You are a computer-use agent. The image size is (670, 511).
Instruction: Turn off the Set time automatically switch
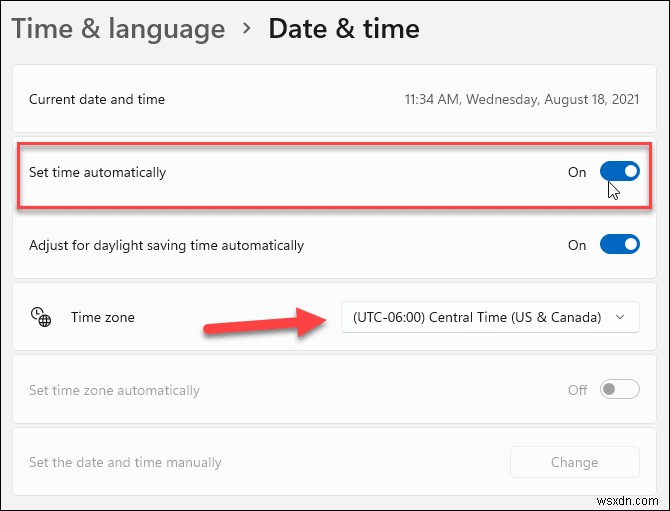[x=619, y=172]
